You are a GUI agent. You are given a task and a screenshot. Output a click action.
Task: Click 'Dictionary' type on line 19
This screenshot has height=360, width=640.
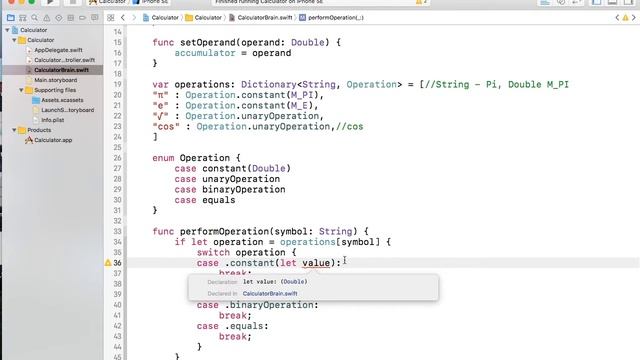(269, 84)
